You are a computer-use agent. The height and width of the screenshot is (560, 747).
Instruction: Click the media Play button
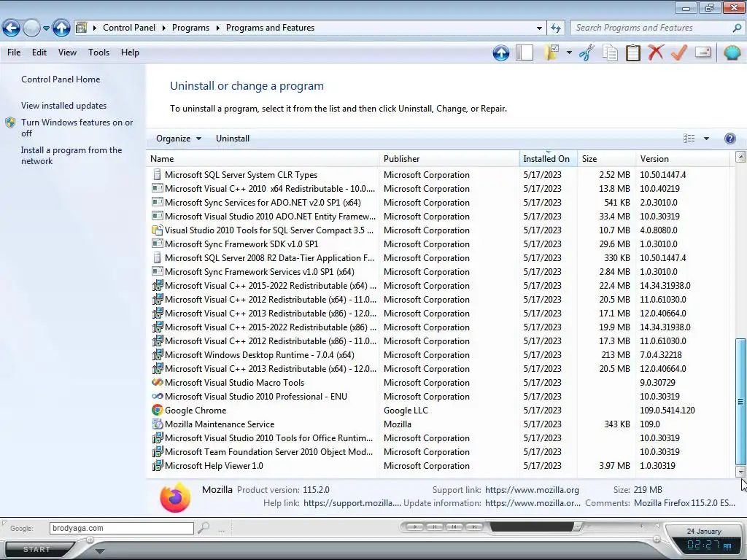[415, 526]
